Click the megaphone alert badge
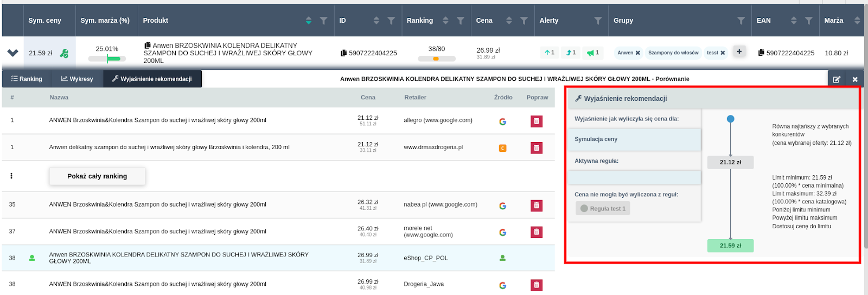 point(593,53)
